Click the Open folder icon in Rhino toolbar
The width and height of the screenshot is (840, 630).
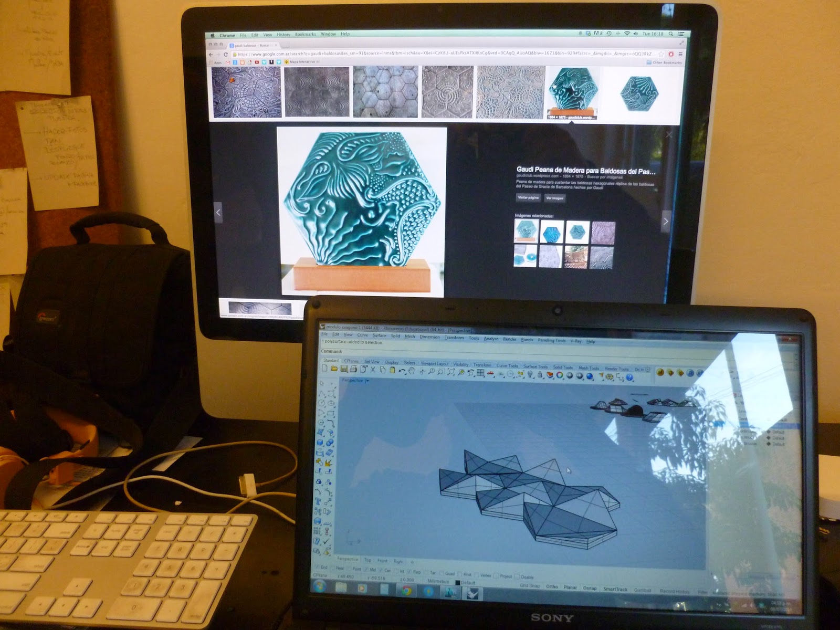pos(334,369)
